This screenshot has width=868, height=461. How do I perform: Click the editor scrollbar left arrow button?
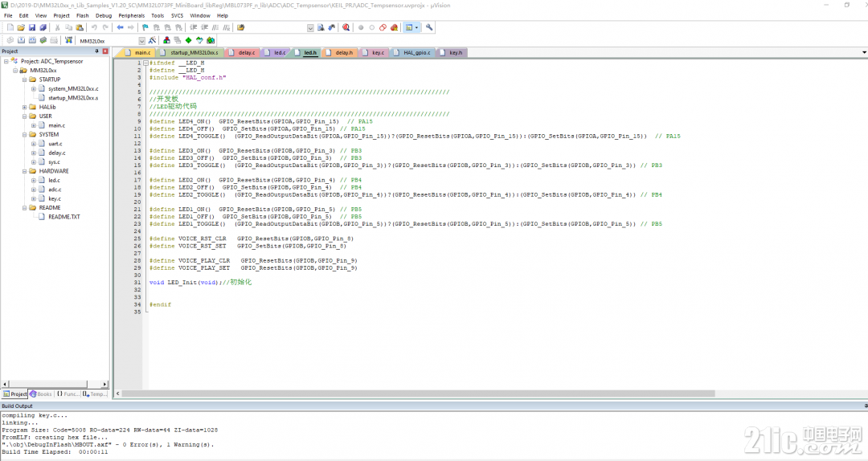click(117, 394)
